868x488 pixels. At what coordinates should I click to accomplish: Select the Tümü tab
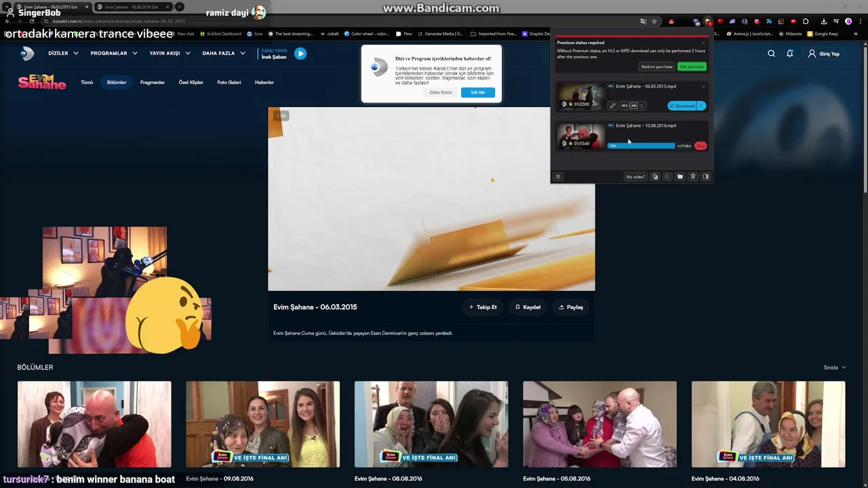point(87,83)
